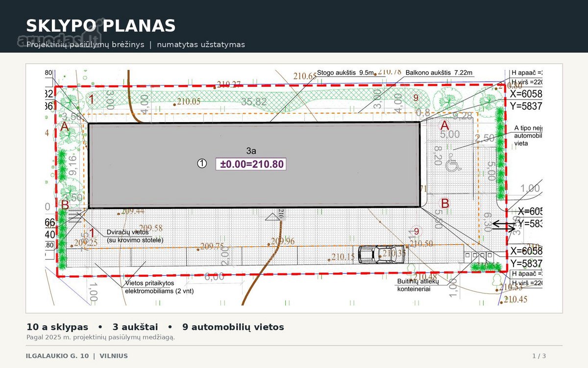
Task: Click the circled number 1 marker
Action: click(202, 164)
